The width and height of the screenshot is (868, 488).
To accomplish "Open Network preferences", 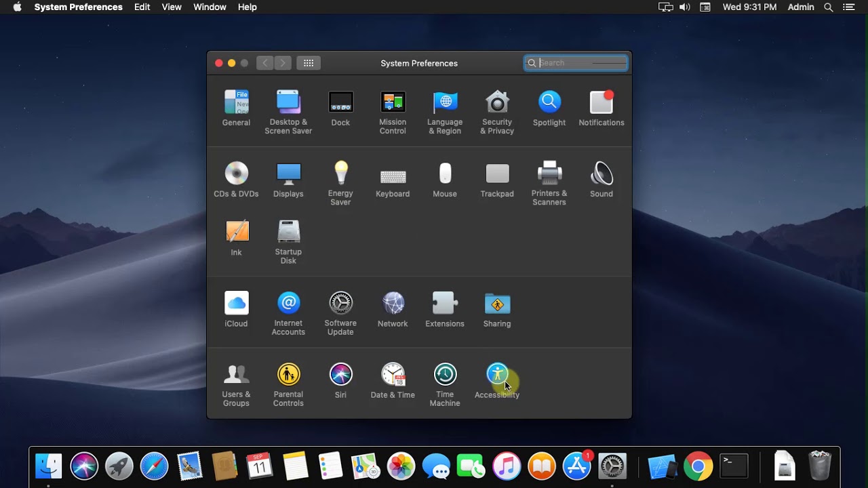I will [393, 310].
